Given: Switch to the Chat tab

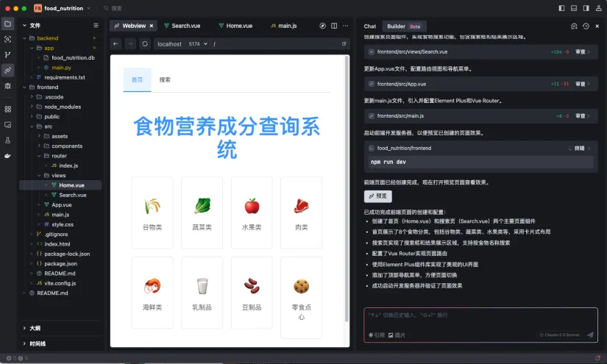Looking at the screenshot, I should click(369, 26).
